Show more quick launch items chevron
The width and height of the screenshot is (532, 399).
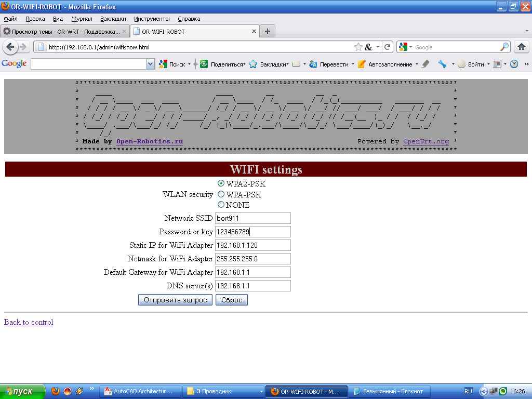[x=91, y=389]
